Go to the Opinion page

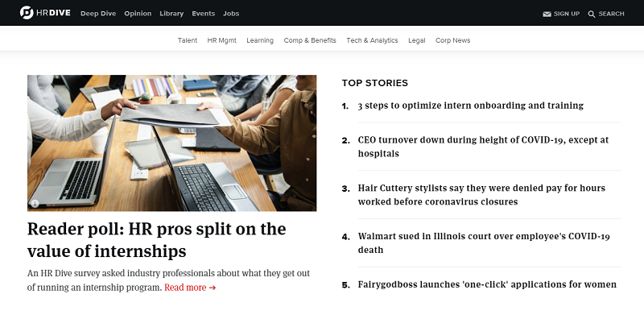pyautogui.click(x=138, y=14)
